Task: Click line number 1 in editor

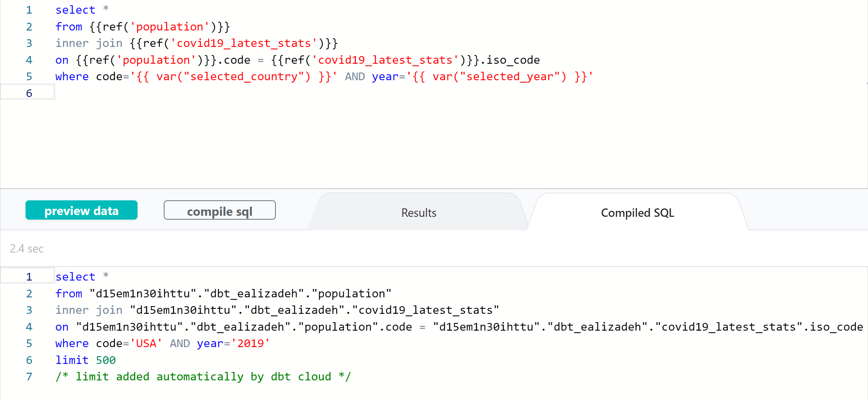Action: point(29,10)
